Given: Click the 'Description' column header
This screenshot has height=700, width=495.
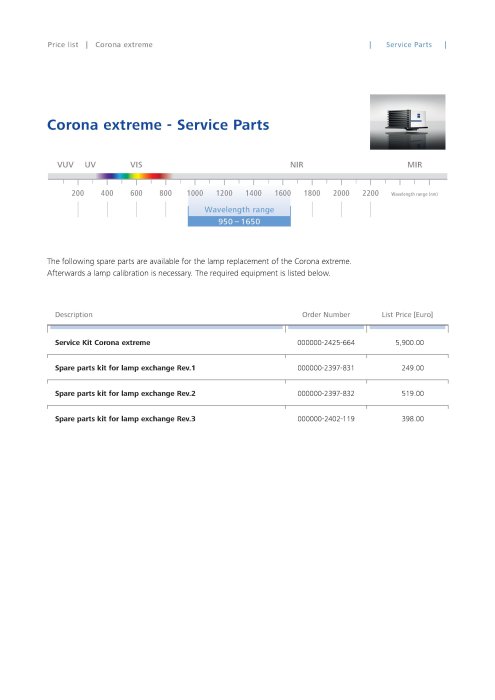Looking at the screenshot, I should [x=74, y=315].
